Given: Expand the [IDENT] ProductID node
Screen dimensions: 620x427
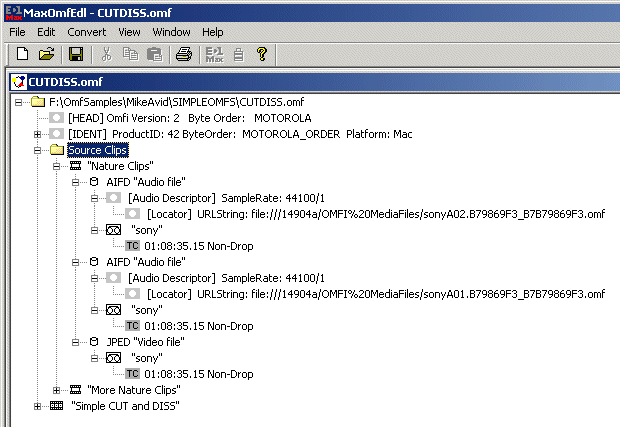Looking at the screenshot, I should [38, 134].
